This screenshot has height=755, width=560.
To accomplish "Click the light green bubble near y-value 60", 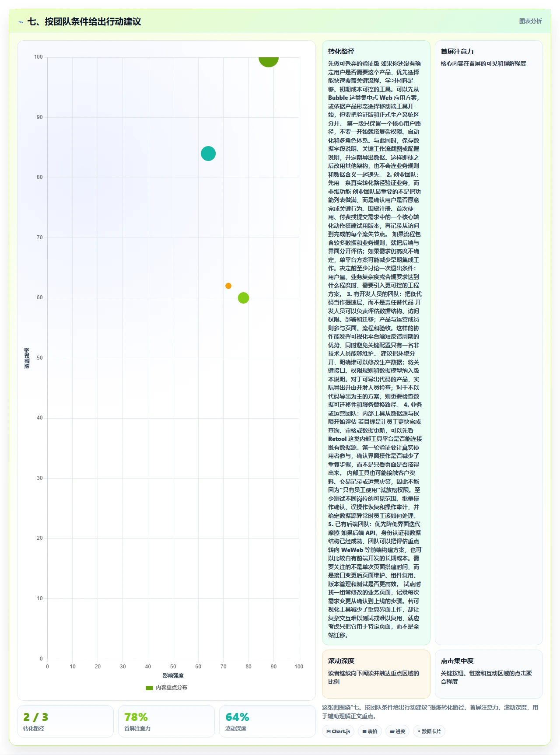I will click(x=243, y=298).
